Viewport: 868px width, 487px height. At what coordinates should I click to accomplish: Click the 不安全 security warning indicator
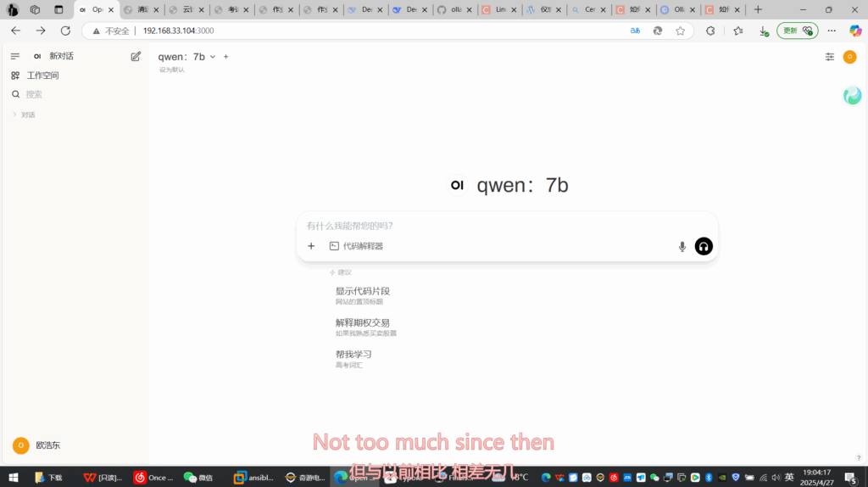coord(111,31)
